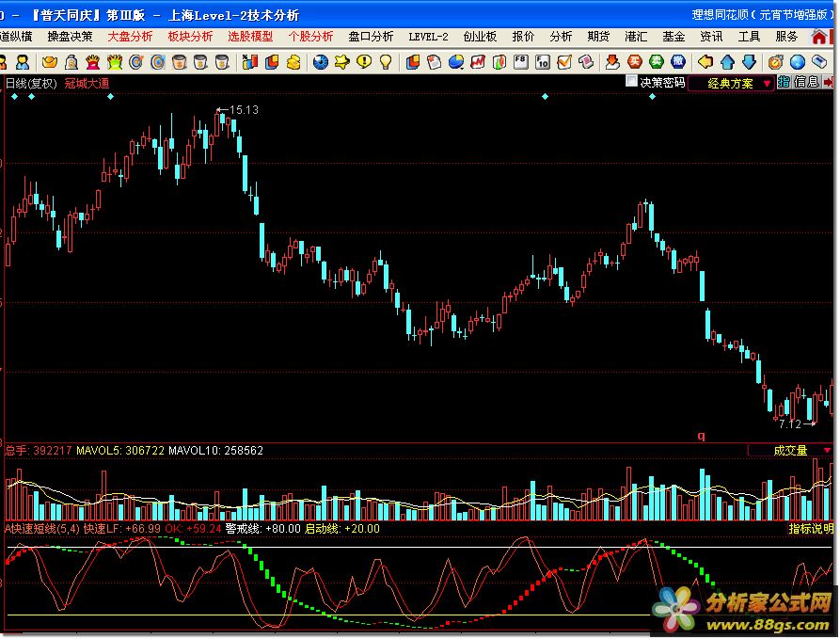
Task: Open the 个股分析 menu
Action: 310,37
